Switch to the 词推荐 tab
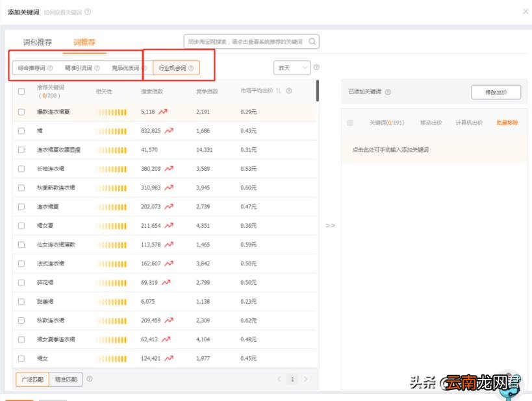Viewport: 532px width, 401px height. 84,42
